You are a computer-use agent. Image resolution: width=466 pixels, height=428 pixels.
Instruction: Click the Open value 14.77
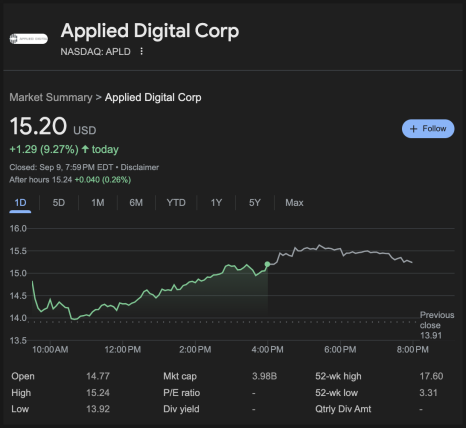click(x=98, y=376)
